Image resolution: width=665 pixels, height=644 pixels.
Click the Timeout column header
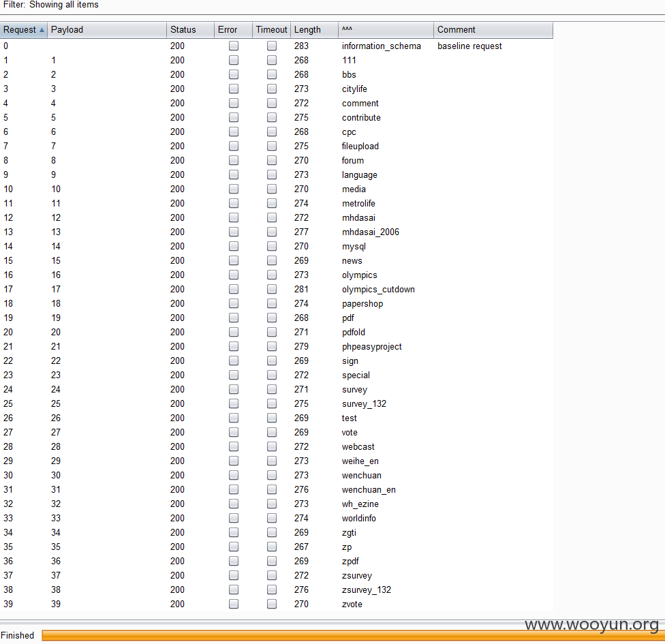tap(271, 30)
